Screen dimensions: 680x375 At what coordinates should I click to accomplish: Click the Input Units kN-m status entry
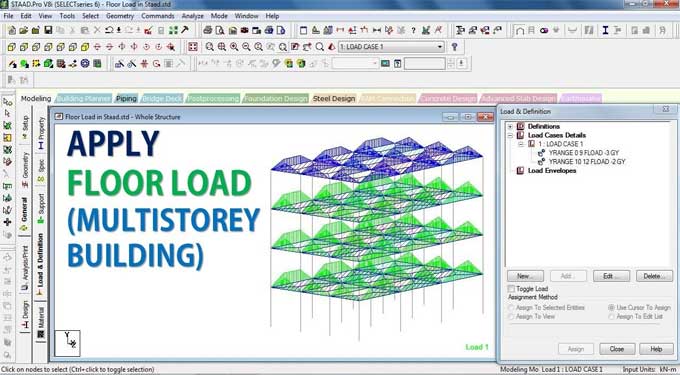(649, 370)
